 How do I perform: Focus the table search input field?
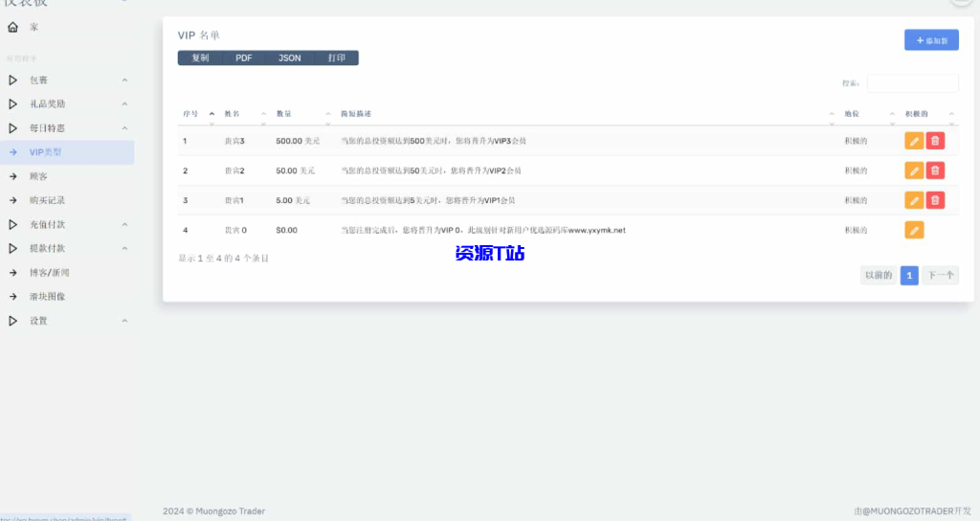(x=912, y=83)
